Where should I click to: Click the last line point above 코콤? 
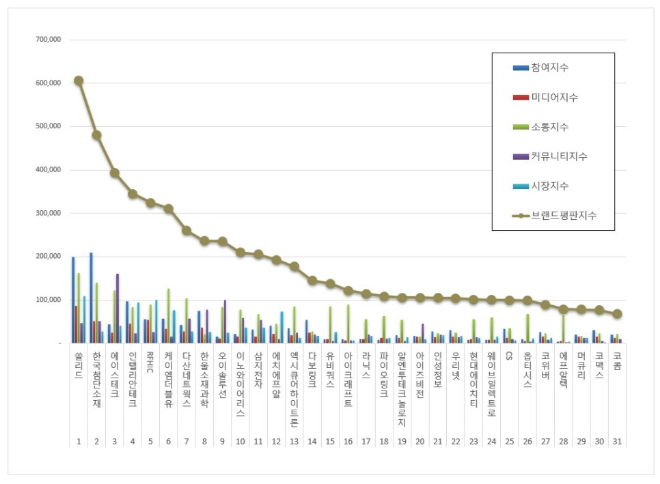(617, 314)
